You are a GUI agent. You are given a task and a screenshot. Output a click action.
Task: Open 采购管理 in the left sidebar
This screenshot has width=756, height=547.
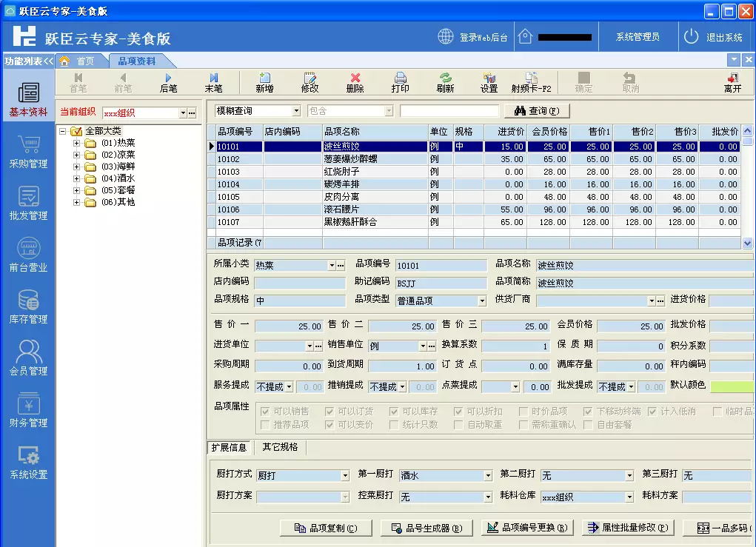pyautogui.click(x=28, y=151)
